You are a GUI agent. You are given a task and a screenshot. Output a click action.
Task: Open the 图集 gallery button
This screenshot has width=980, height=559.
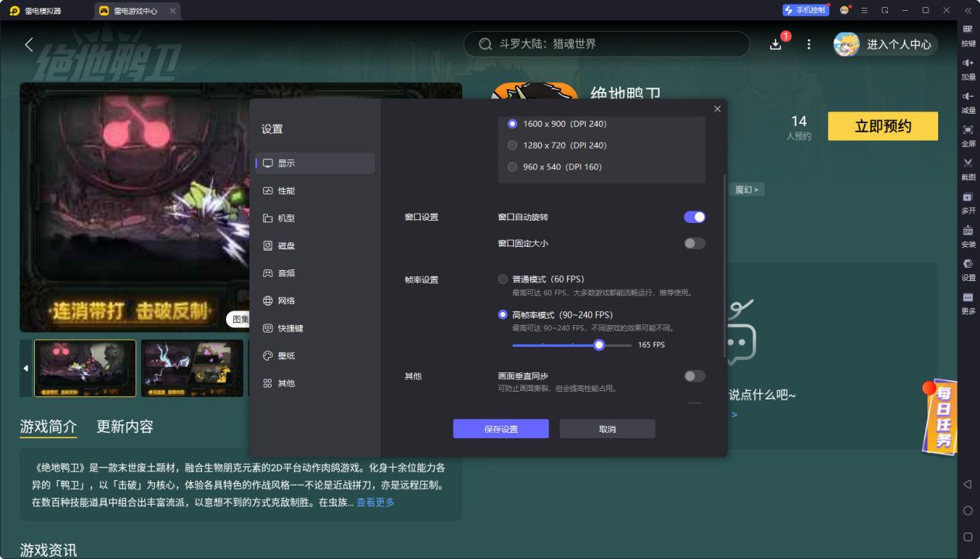click(240, 318)
